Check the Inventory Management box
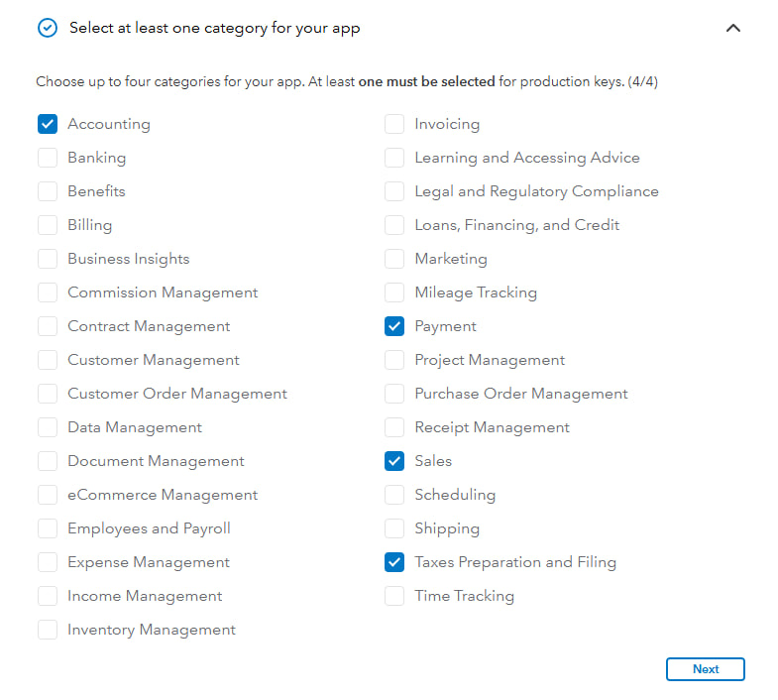 pos(48,630)
